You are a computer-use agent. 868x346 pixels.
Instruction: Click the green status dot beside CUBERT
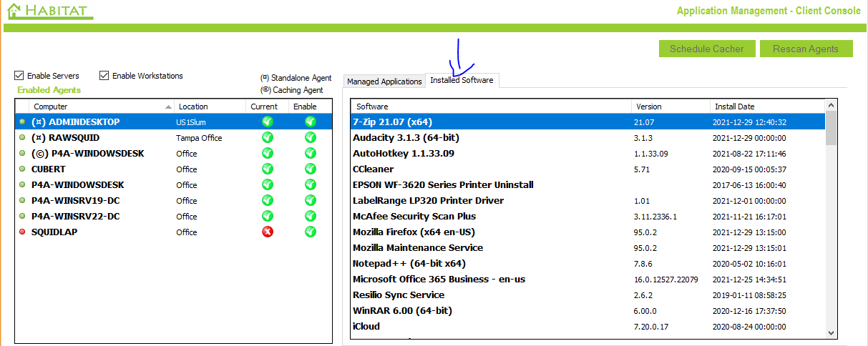tap(23, 169)
